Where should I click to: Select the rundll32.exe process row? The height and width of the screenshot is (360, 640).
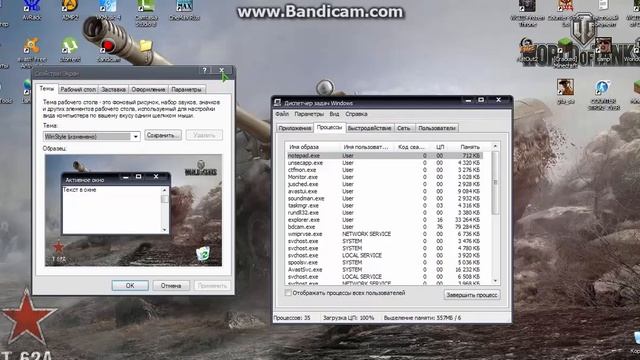pyautogui.click(x=384, y=213)
